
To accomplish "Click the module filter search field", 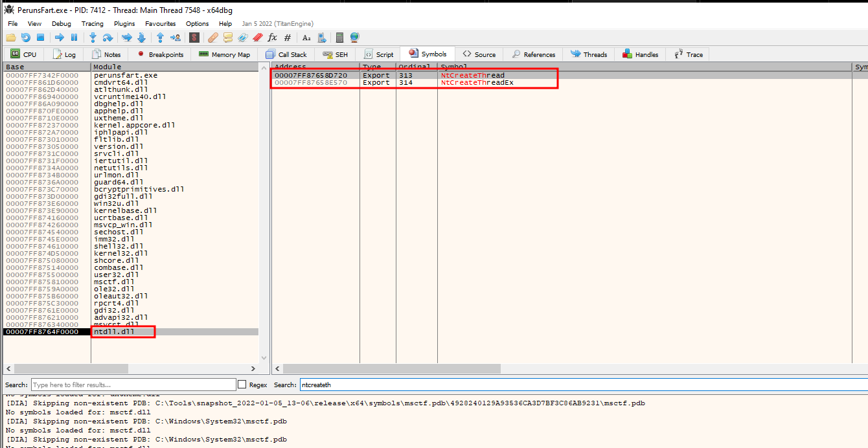I will pyautogui.click(x=133, y=385).
